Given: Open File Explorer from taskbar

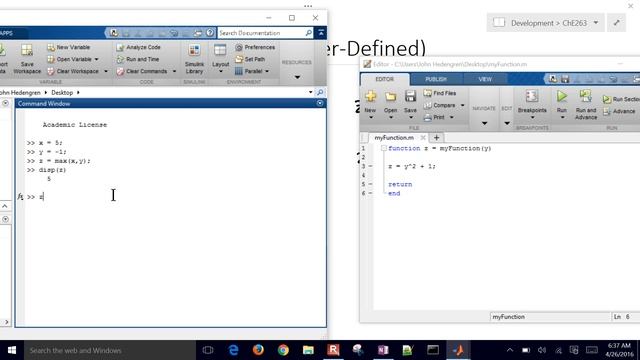Looking at the screenshot, I should click(x=308, y=350).
